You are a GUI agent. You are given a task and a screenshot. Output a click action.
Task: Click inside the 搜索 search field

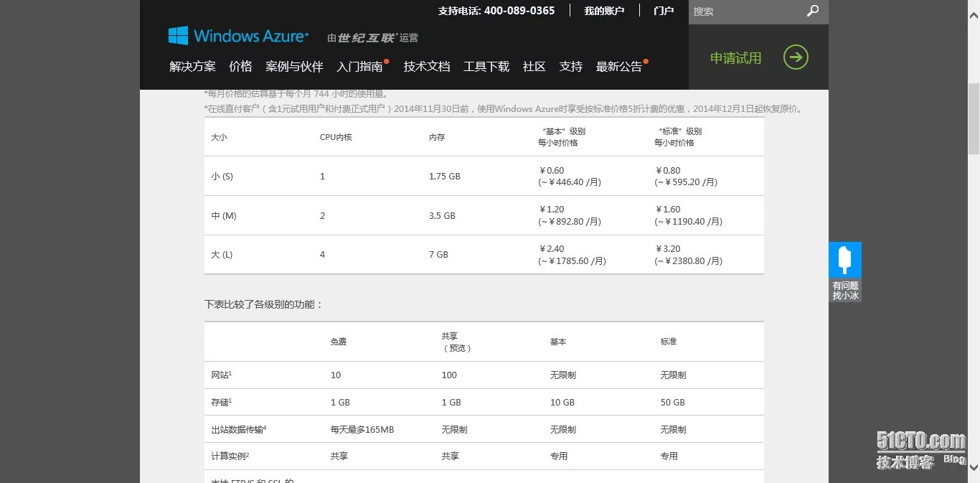[746, 11]
